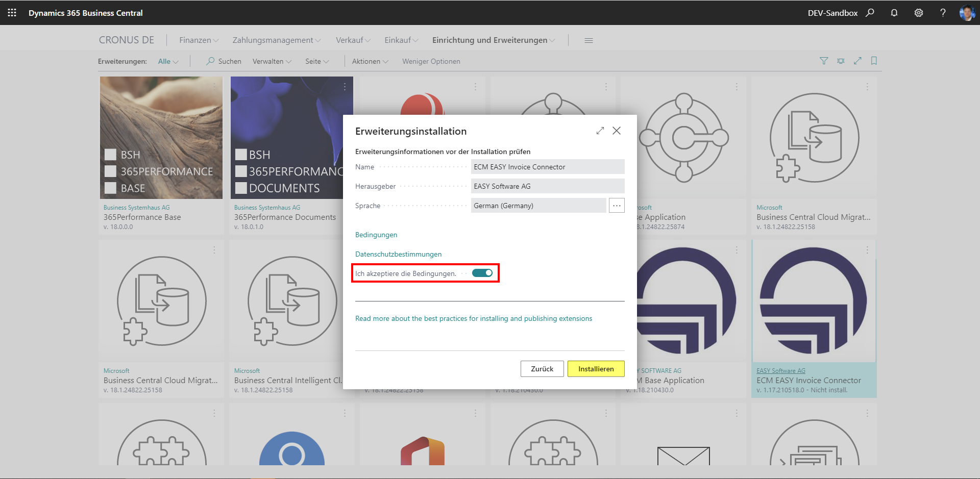Expand the Verwalten dropdown

pos(272,62)
